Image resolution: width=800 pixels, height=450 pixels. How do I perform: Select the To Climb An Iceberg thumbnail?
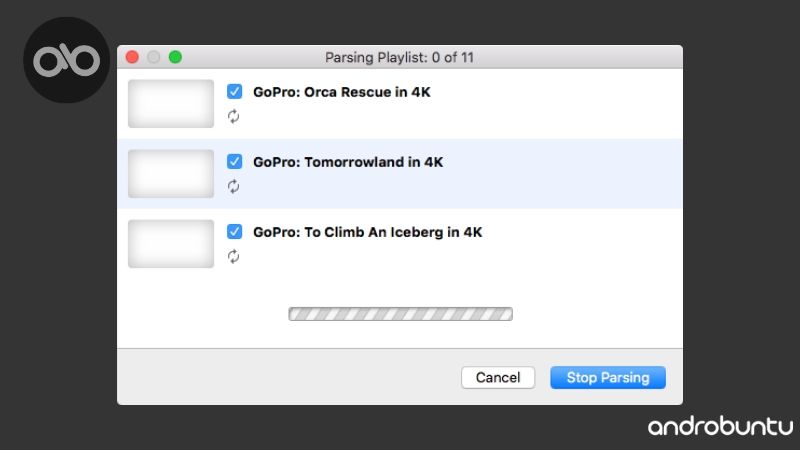171,244
